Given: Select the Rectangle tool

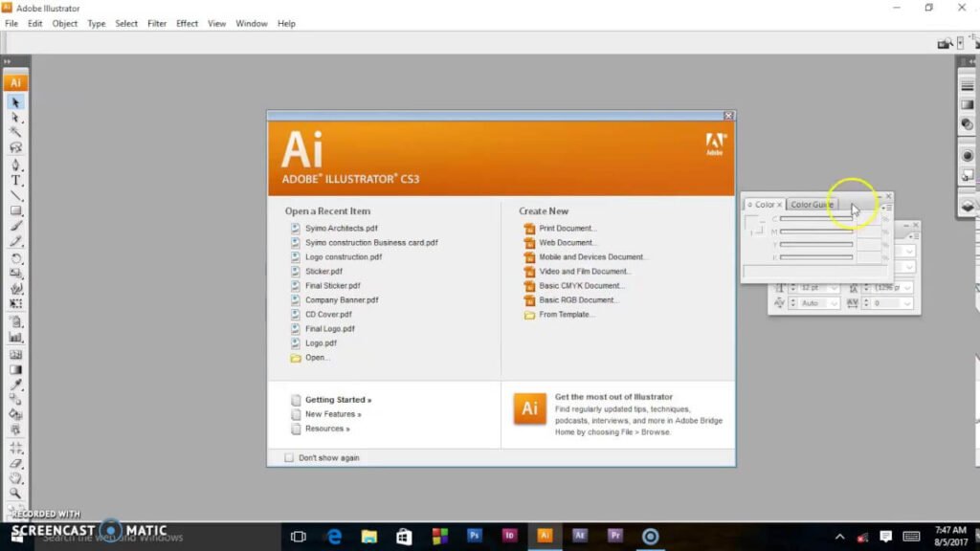Looking at the screenshot, I should coord(15,211).
